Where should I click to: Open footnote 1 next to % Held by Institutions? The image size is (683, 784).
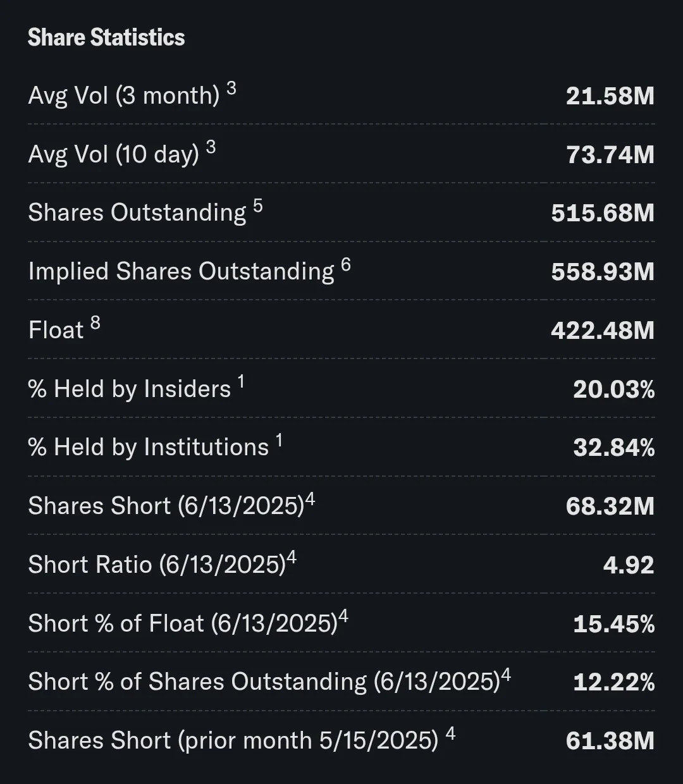click(279, 441)
